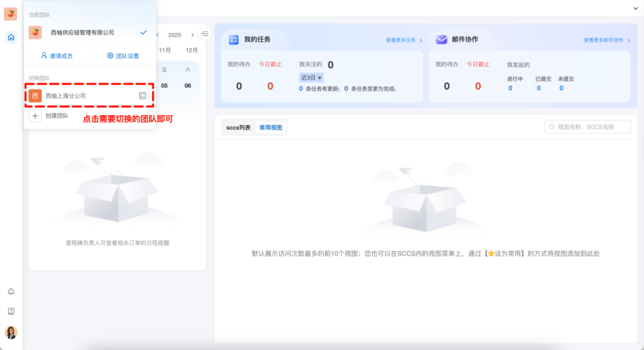Click the 视图名称、SCCS名称 search field
The image size is (644, 350).
click(588, 127)
